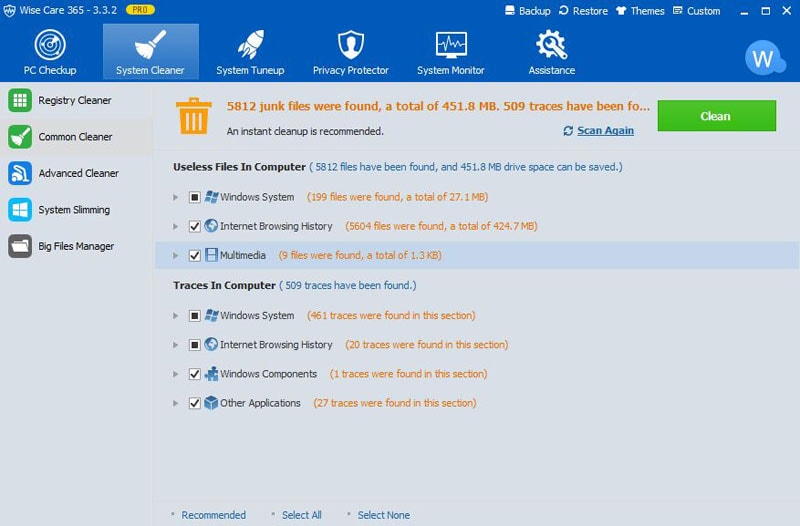The image size is (800, 526).
Task: Toggle Internet Browsing History checkbox under Traces
Action: 194,344
